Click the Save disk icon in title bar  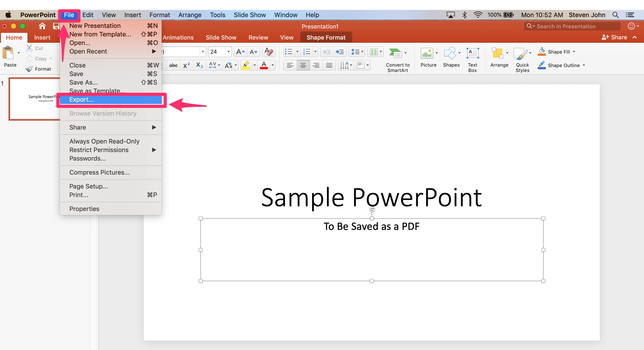(56, 26)
